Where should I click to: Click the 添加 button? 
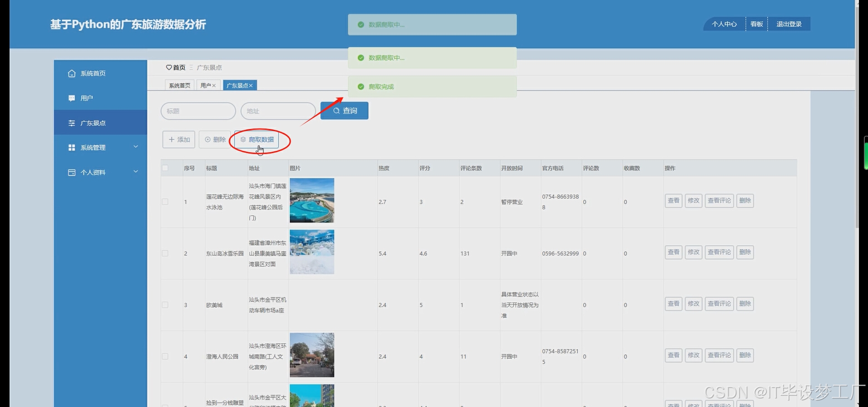[179, 139]
